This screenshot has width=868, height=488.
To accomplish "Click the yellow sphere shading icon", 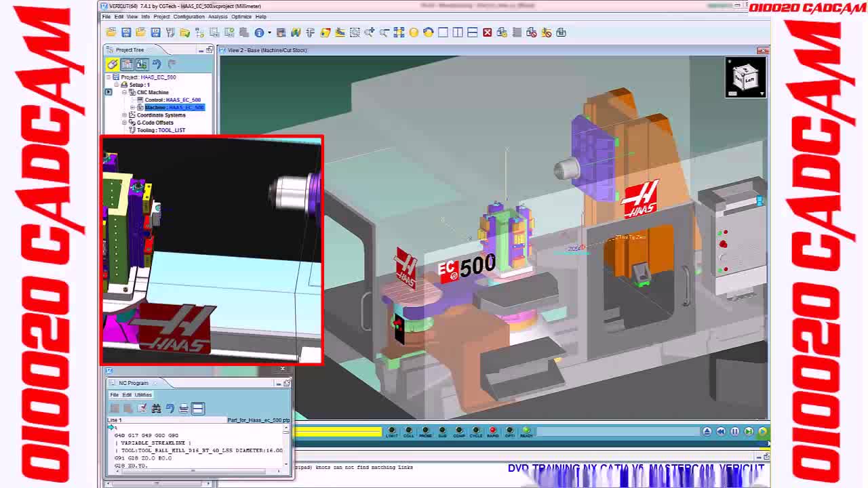I will click(414, 33).
